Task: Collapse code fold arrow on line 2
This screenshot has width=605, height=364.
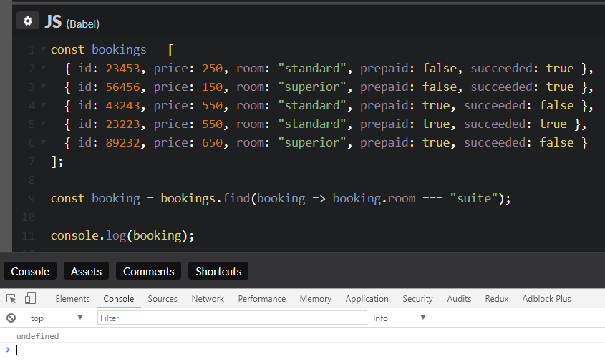Action: 43,68
